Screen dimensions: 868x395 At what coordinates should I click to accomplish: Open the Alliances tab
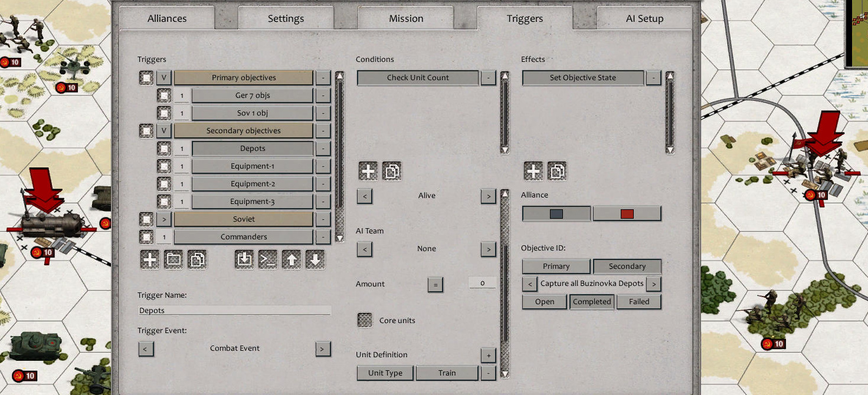pos(167,18)
